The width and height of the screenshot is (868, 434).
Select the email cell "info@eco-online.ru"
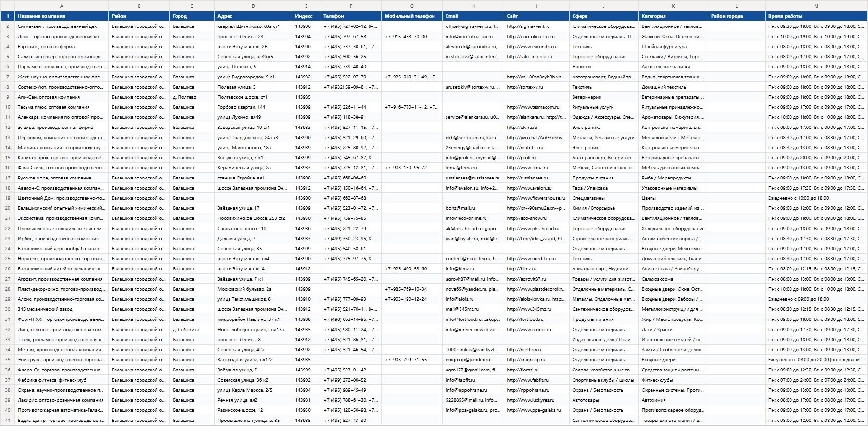tap(473, 218)
